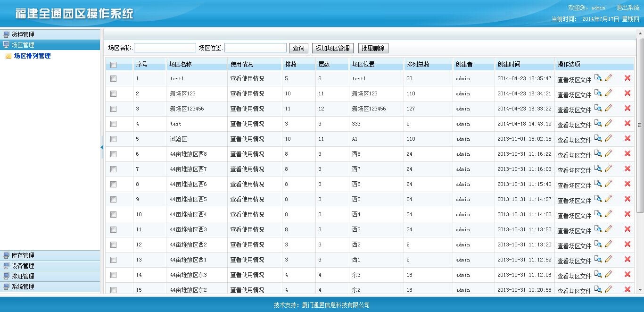Edit the 新场区123 row with the pencil icon
The height and width of the screenshot is (312, 644).
[x=608, y=93]
